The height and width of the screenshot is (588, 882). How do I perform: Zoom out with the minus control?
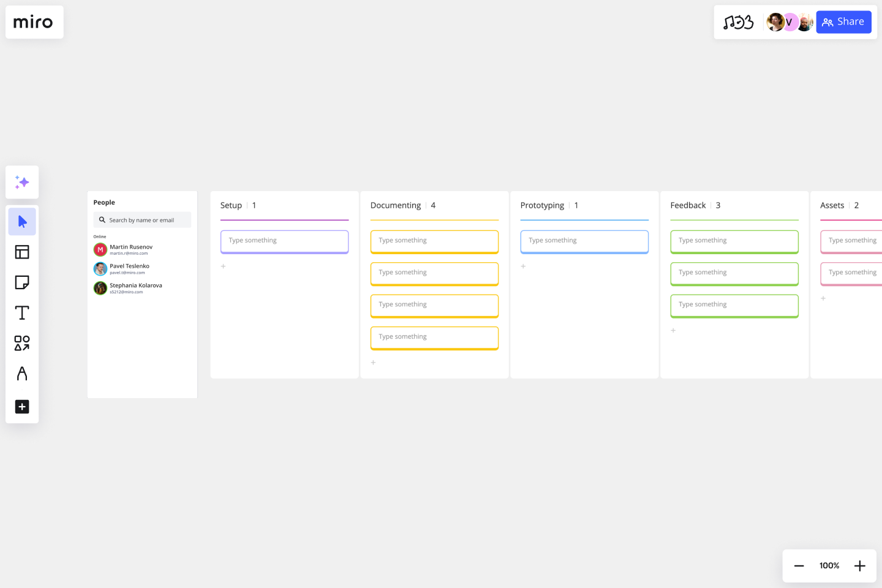tap(799, 565)
